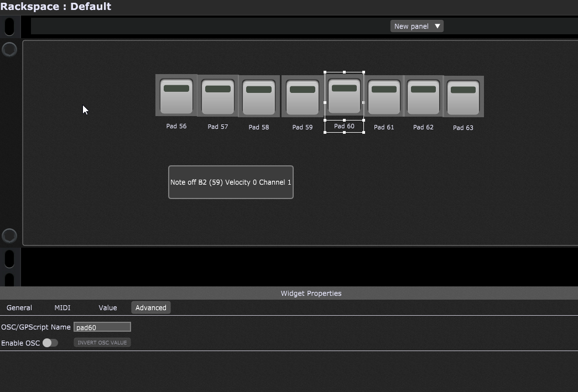The width and height of the screenshot is (578, 392).
Task: Click the Pad 59 pad widget
Action: pos(302,97)
